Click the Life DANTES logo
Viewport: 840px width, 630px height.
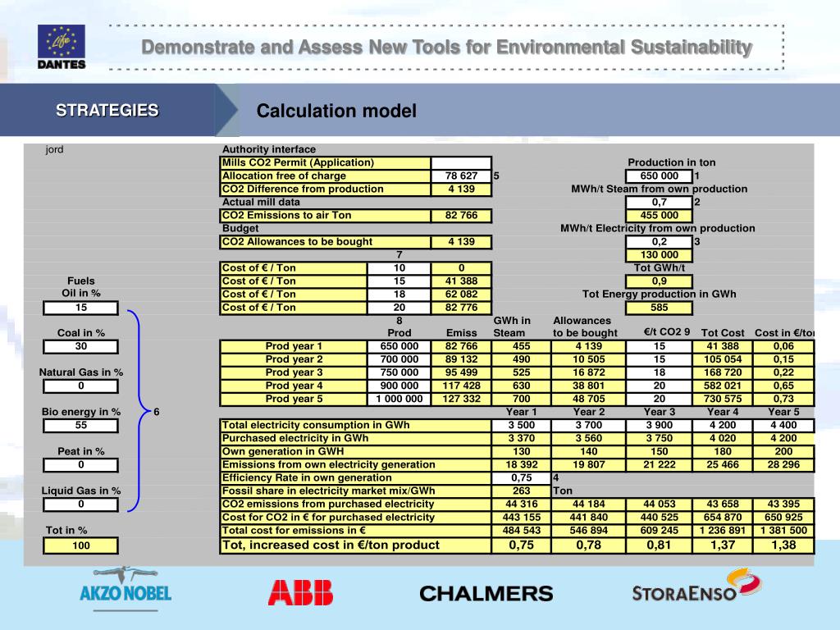pos(61,47)
